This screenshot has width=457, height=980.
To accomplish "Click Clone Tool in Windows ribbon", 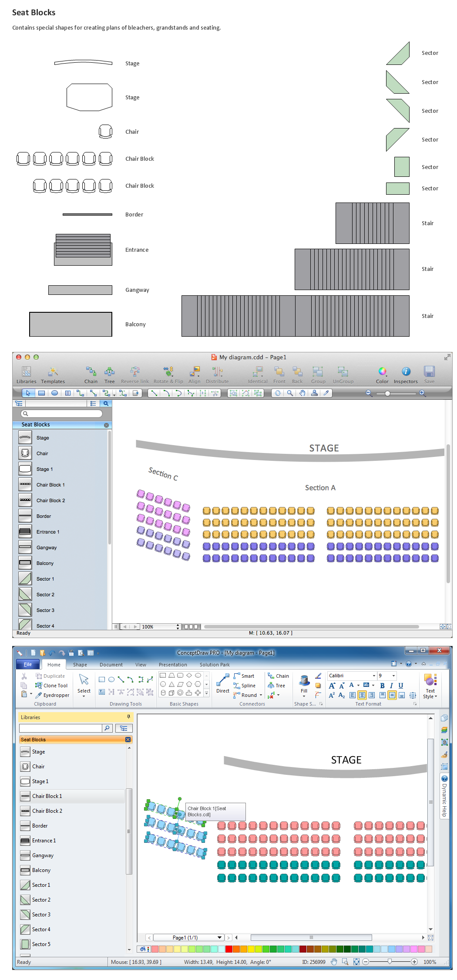I will 51,686.
